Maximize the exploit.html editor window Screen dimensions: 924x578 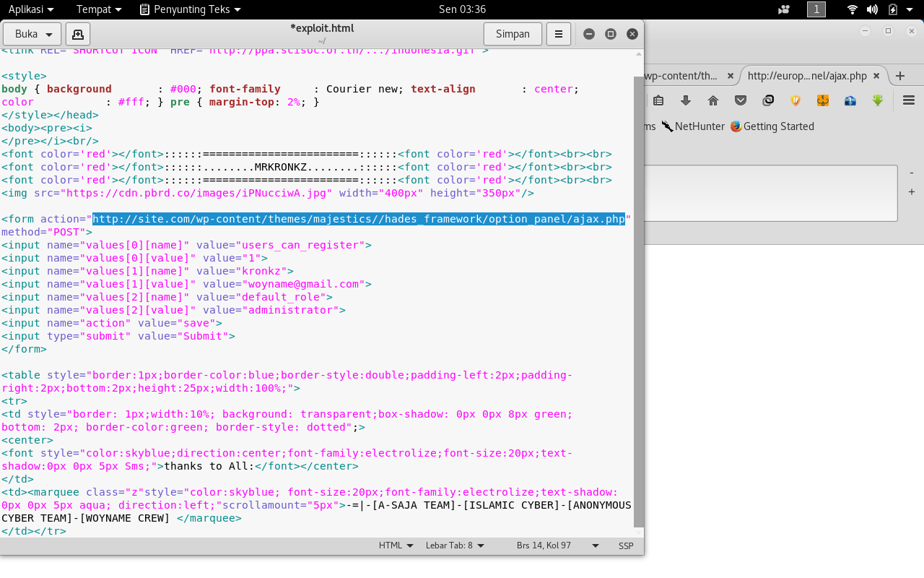pyautogui.click(x=611, y=34)
